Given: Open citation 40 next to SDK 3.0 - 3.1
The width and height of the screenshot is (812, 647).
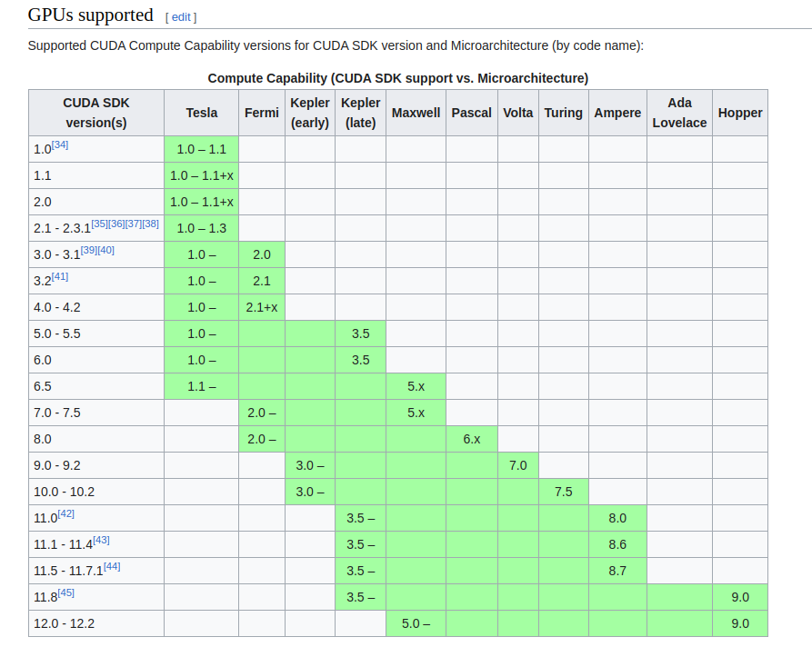Looking at the screenshot, I should point(106,250).
